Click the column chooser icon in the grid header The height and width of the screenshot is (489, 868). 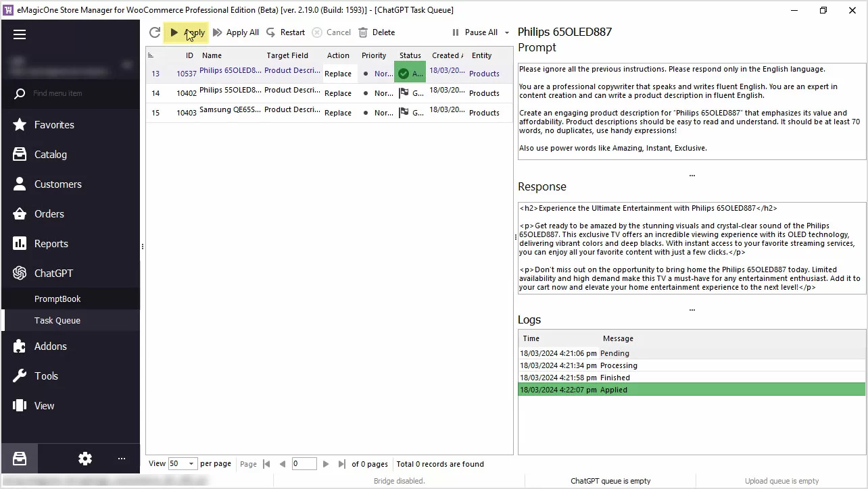pos(151,55)
